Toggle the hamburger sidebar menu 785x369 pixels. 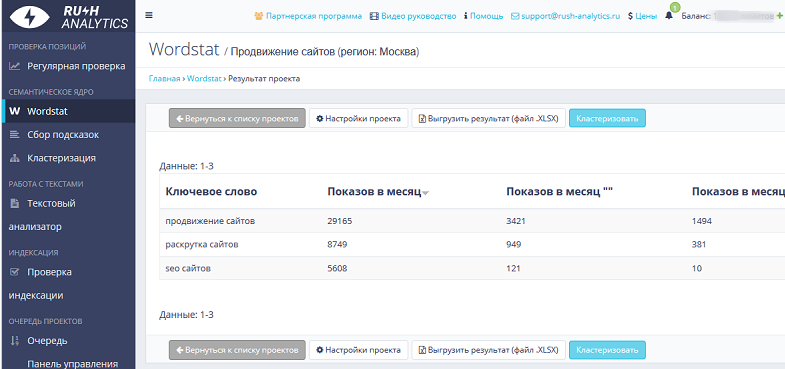(x=149, y=15)
